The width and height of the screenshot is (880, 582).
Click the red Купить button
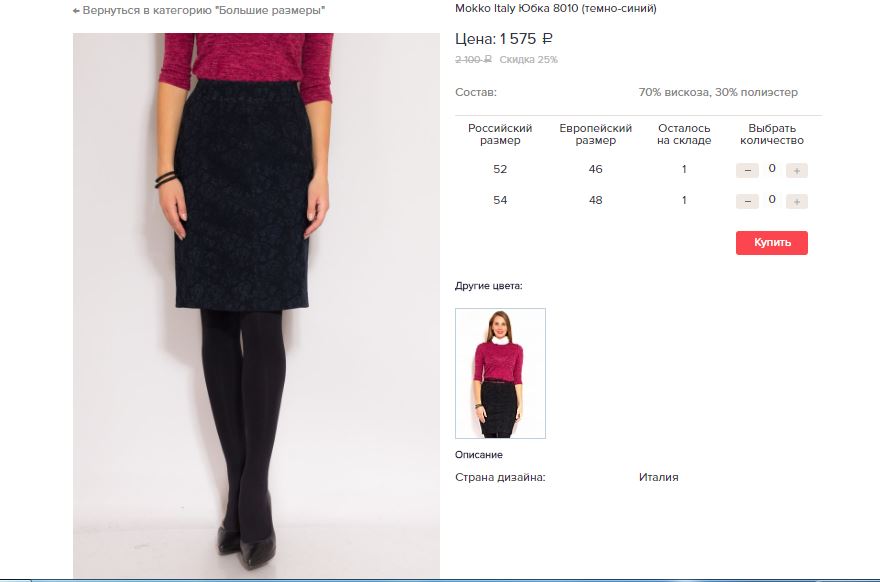[x=772, y=242]
